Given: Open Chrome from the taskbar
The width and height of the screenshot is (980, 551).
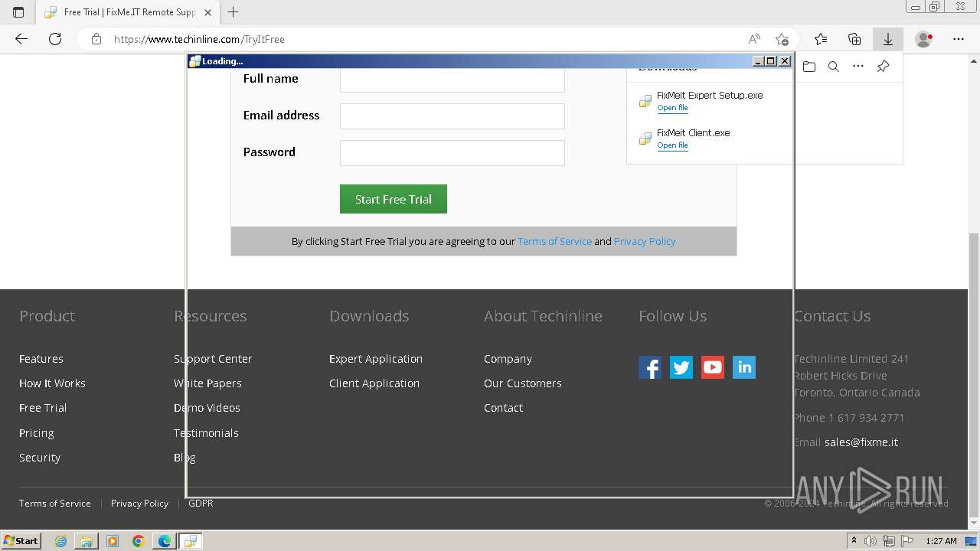Looking at the screenshot, I should pyautogui.click(x=138, y=541).
